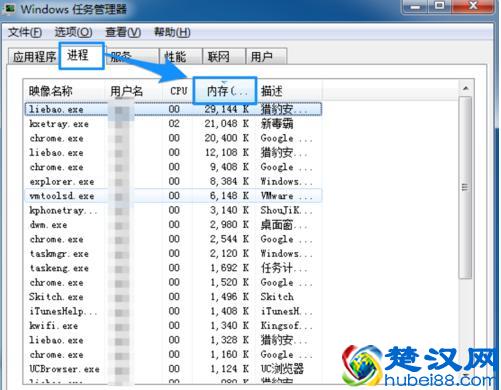Sort by 用户名 column header

(135, 91)
